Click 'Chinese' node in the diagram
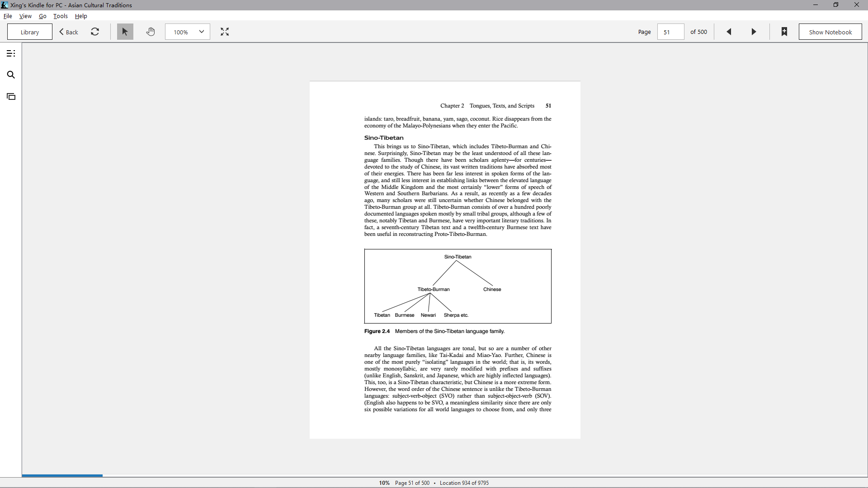Screen dimensions: 868x488 (492, 289)
